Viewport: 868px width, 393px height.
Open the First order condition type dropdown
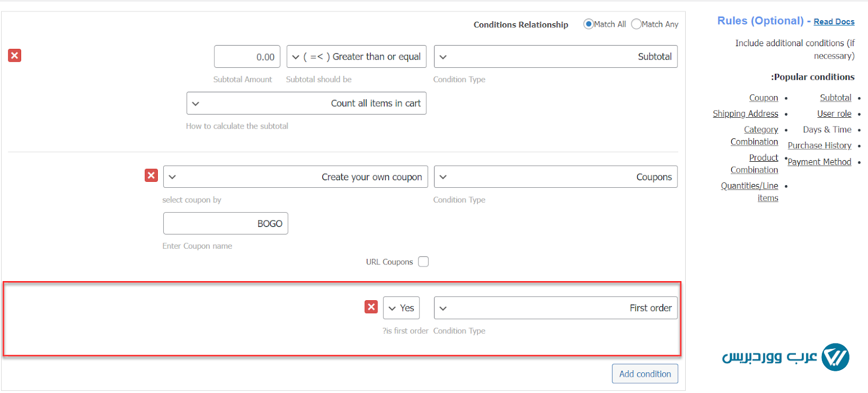[x=556, y=308]
